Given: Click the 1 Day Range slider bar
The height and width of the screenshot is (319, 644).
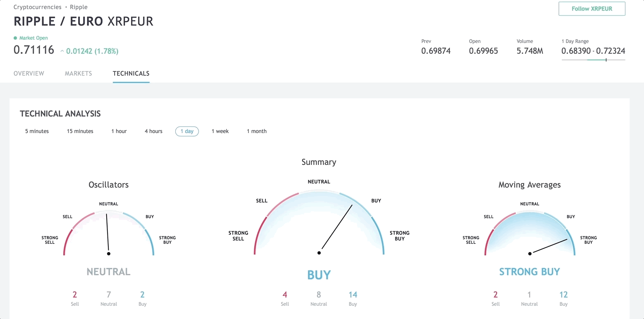Looking at the screenshot, I should 593,60.
